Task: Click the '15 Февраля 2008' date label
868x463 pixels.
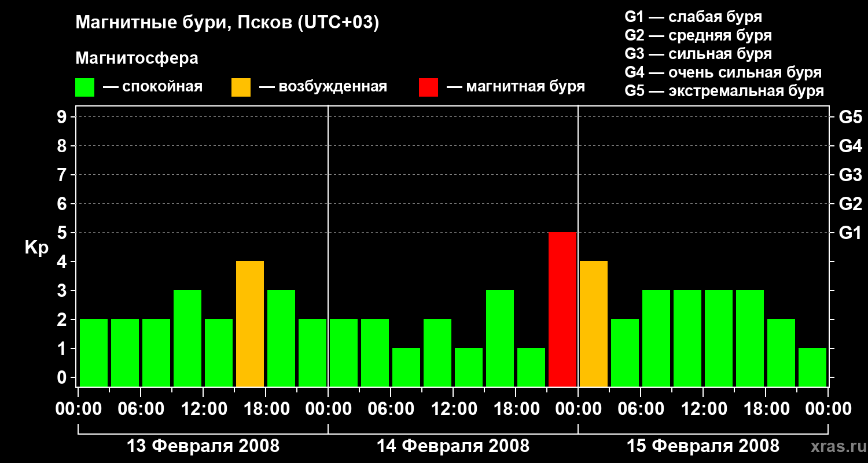Action: 703,446
